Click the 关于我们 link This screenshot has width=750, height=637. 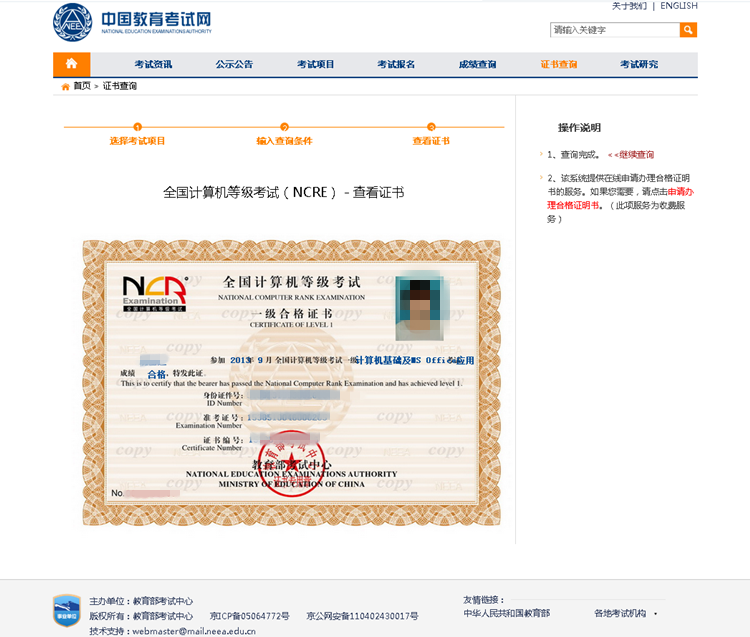pos(629,6)
